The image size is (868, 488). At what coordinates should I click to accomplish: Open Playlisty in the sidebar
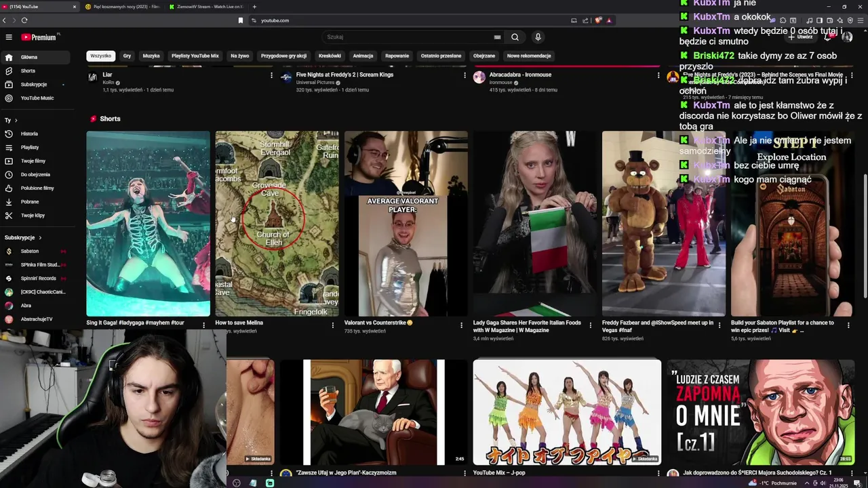[35, 147]
